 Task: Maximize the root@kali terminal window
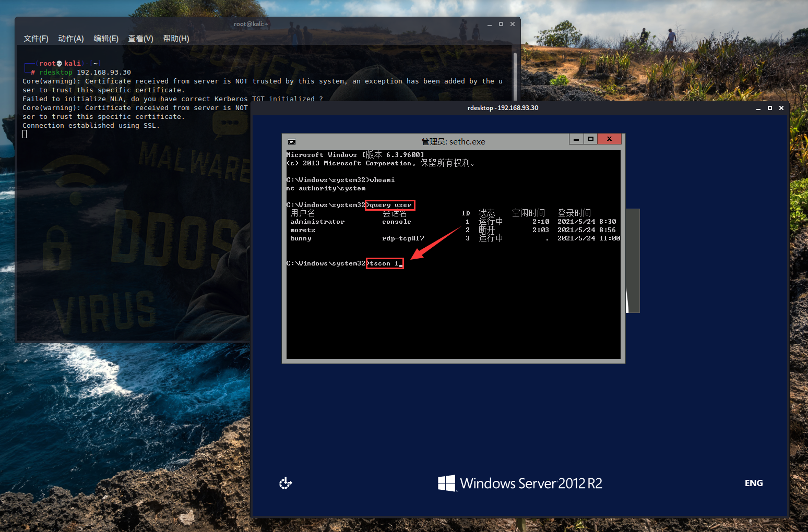tap(501, 24)
